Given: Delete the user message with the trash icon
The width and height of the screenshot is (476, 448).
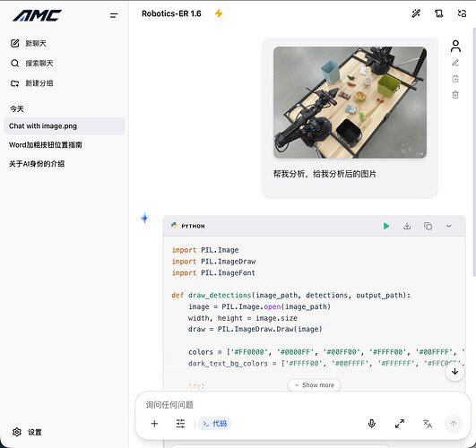Looking at the screenshot, I should tap(455, 95).
